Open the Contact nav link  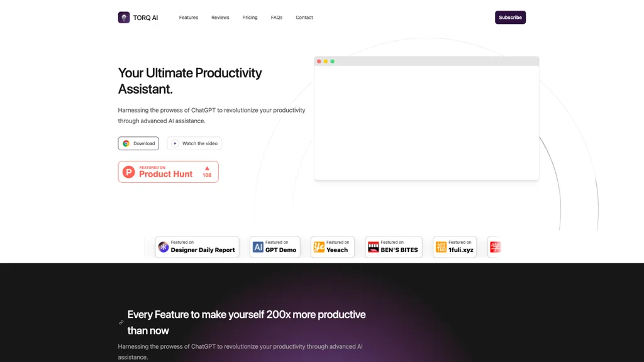304,17
